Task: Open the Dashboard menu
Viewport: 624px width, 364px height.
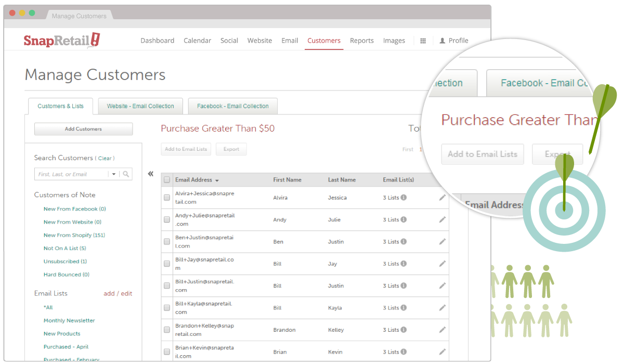Action: pos(158,41)
